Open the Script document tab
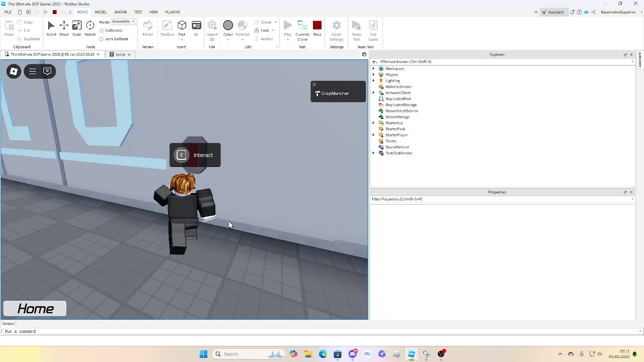 click(120, 54)
